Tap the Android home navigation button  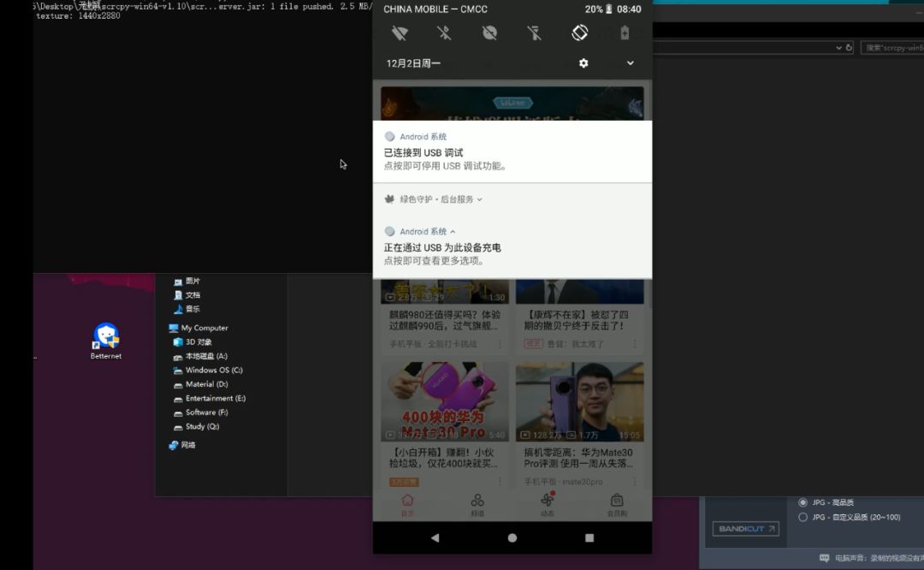(x=512, y=537)
